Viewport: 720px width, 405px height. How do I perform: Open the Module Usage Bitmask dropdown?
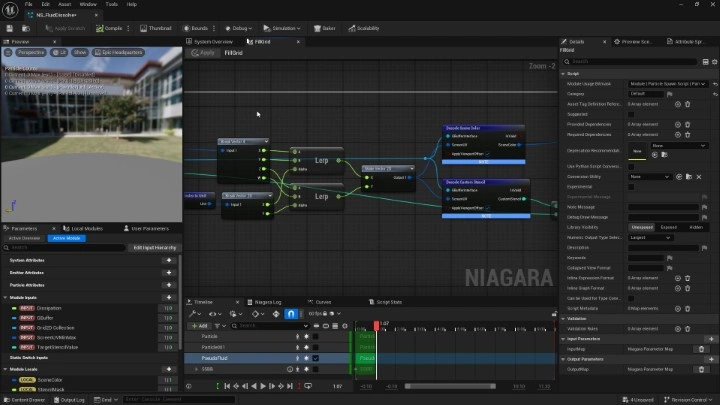point(668,83)
